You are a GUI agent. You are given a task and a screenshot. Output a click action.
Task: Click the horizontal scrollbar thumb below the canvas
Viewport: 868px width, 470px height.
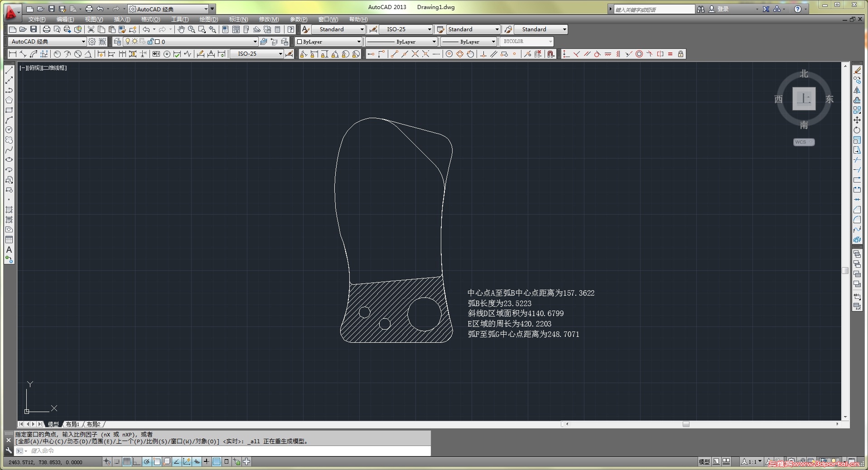(x=686, y=424)
